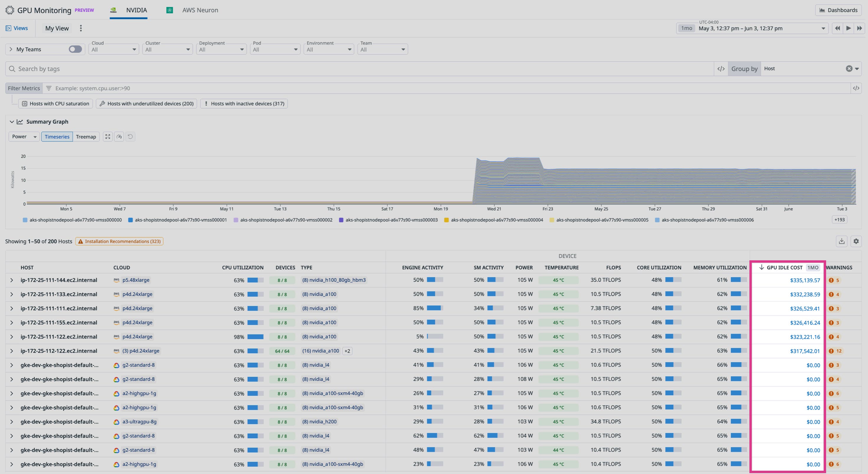
Task: Select the Treemap view tab
Action: tap(86, 137)
